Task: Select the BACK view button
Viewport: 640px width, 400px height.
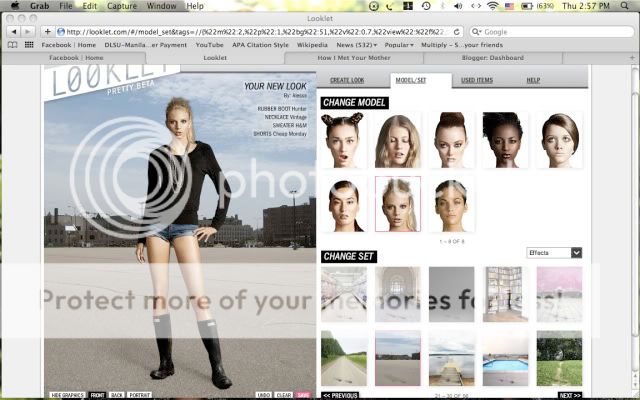Action: coord(117,395)
